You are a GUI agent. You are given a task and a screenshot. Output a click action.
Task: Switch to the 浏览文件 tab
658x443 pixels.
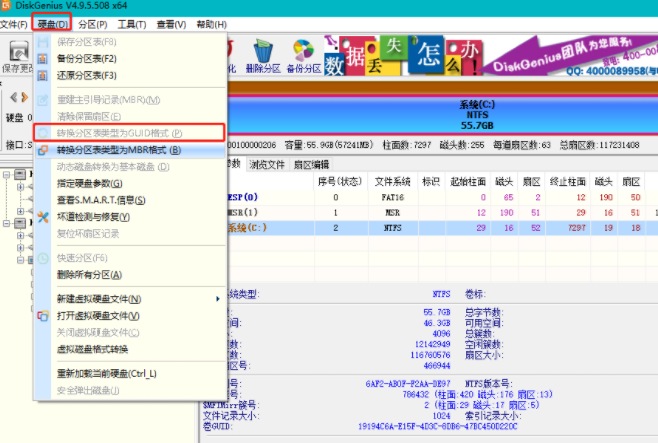click(x=267, y=164)
